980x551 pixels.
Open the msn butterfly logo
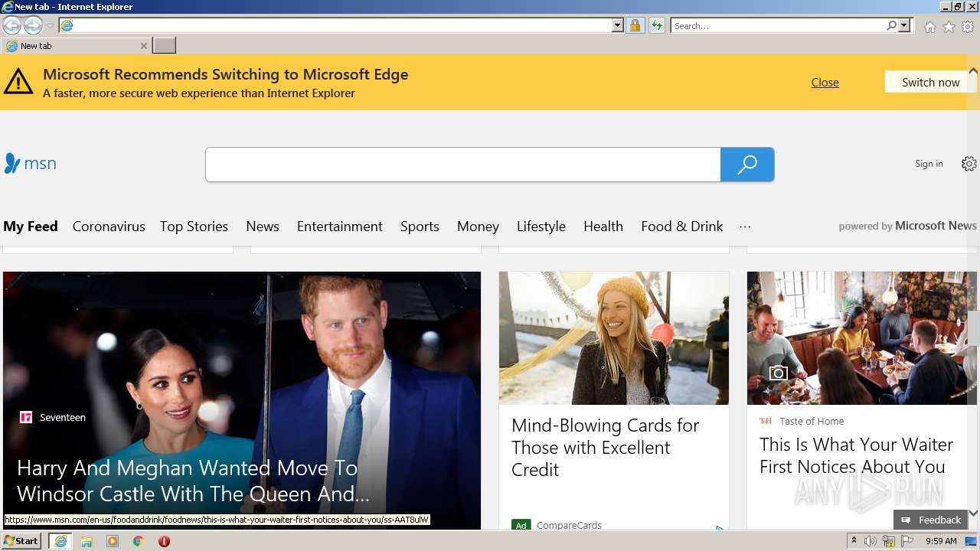coord(31,163)
